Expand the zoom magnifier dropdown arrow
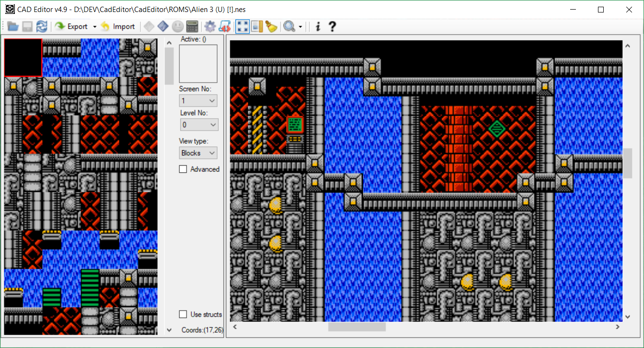 [x=300, y=26]
